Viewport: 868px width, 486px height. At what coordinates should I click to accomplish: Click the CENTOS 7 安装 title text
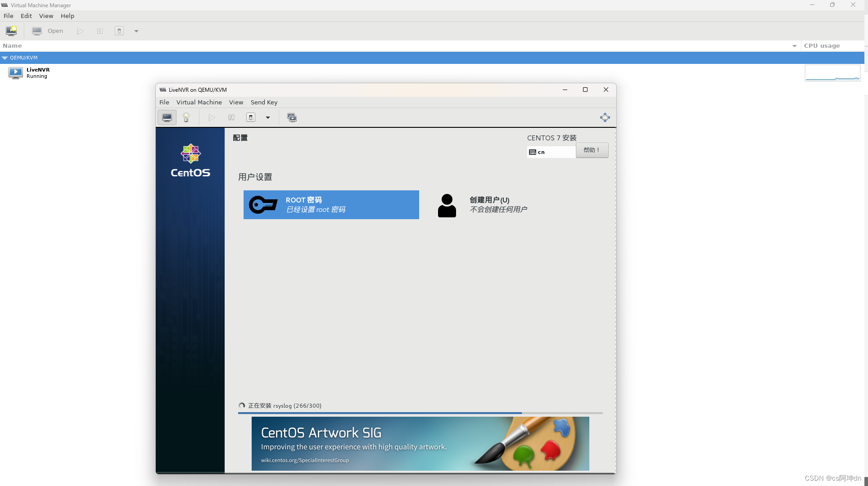click(x=552, y=138)
